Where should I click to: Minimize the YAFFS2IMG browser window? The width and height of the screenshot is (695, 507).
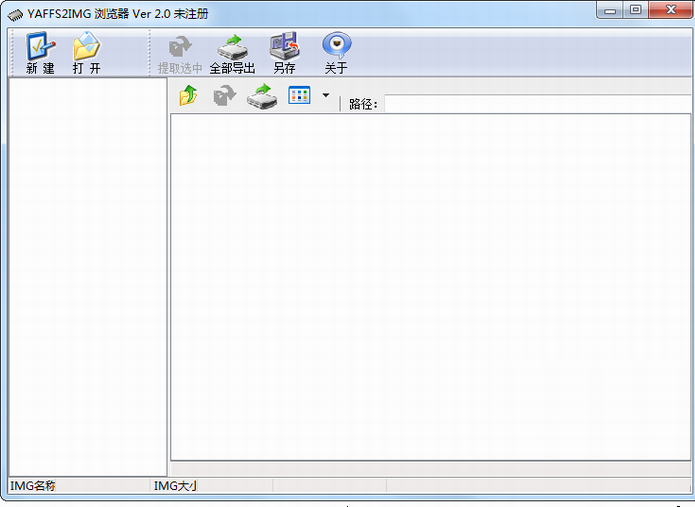pyautogui.click(x=610, y=10)
